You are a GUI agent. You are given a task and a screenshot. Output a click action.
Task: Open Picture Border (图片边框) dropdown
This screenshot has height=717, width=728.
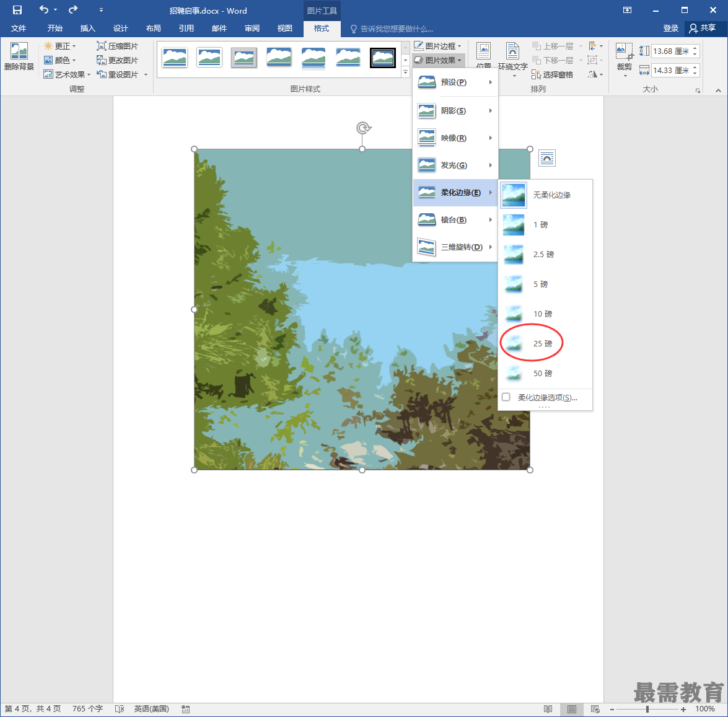click(438, 46)
